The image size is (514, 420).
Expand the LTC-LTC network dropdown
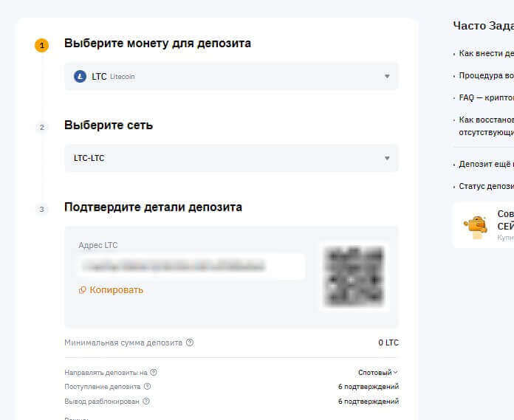231,158
